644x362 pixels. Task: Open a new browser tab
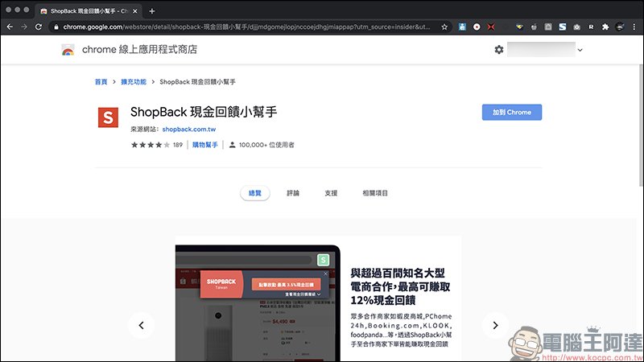(x=152, y=10)
